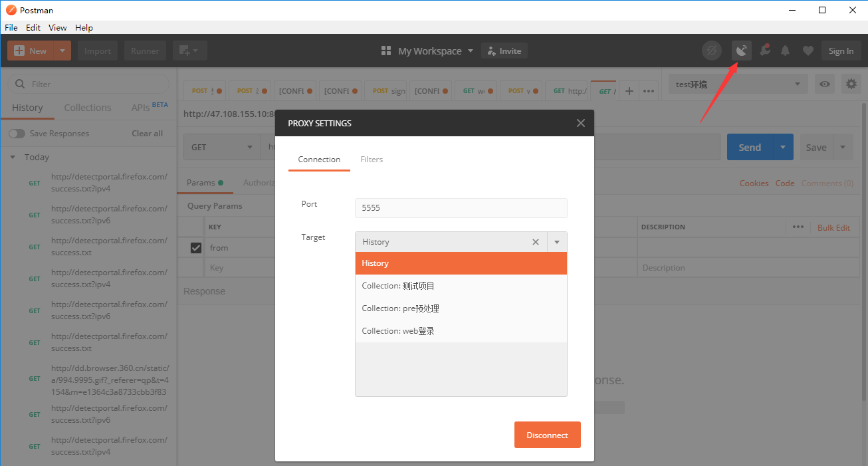Viewport: 868px width, 466px height.
Task: Click the Import button
Action: tap(98, 51)
